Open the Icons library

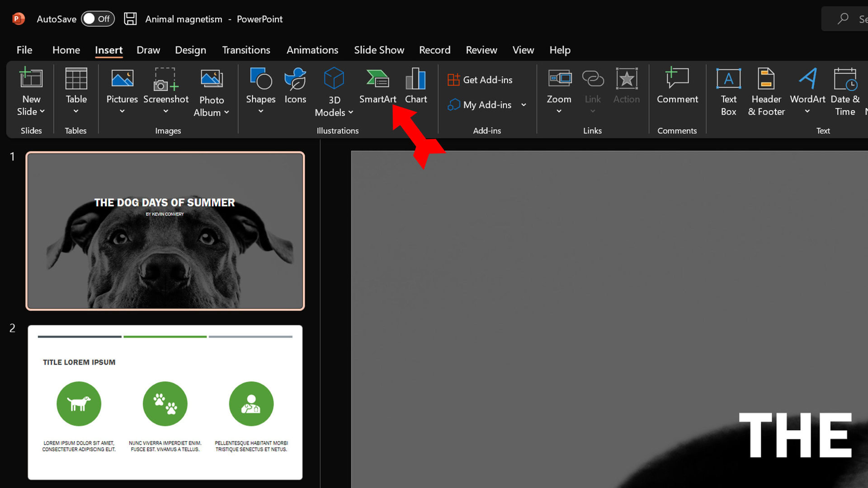click(295, 79)
